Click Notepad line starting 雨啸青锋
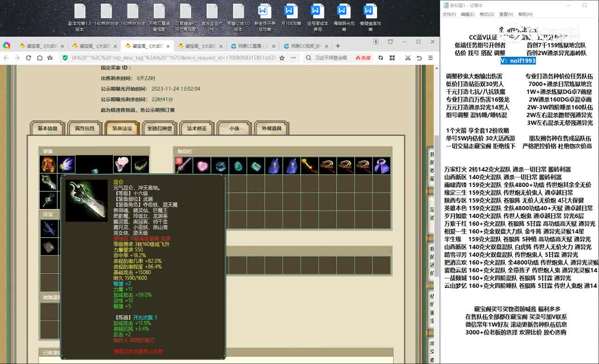599x364 pixels. pyautogui.click(x=518, y=185)
